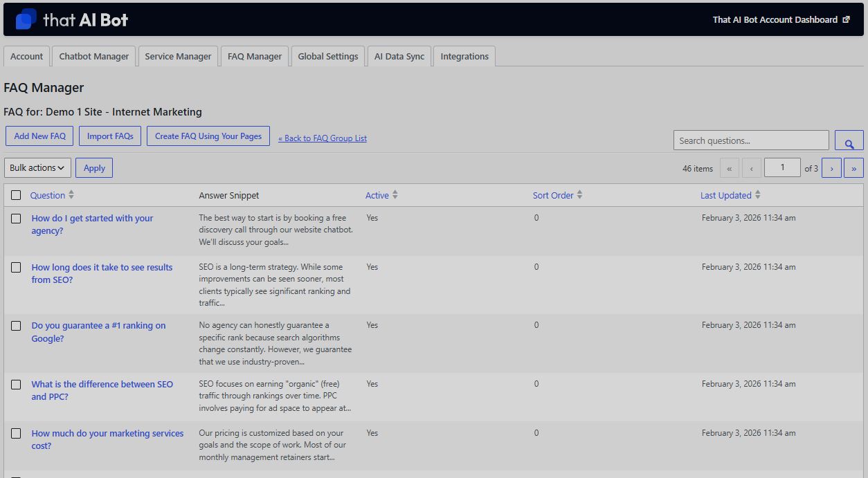The height and width of the screenshot is (478, 868).
Task: Click the Active column header text
Action: pos(377,196)
